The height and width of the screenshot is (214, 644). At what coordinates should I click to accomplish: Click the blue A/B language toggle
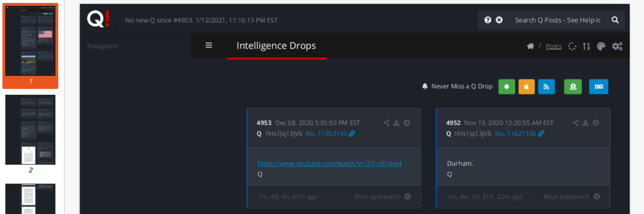[599, 87]
